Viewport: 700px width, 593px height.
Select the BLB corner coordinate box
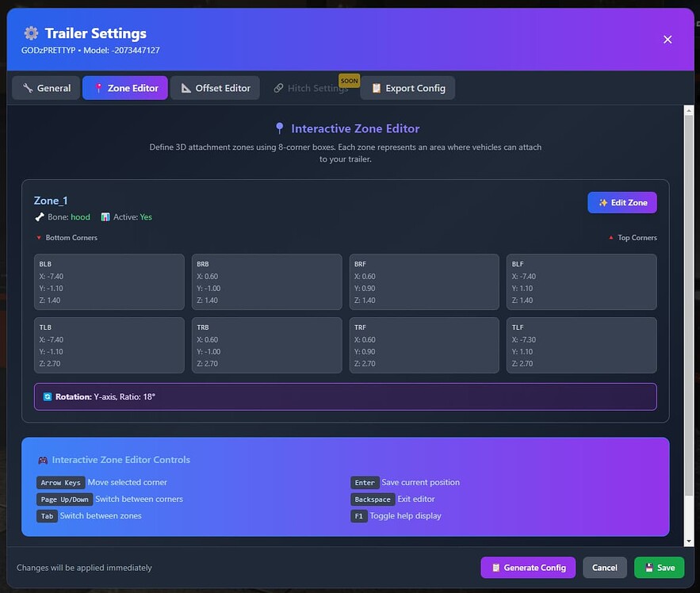(109, 281)
